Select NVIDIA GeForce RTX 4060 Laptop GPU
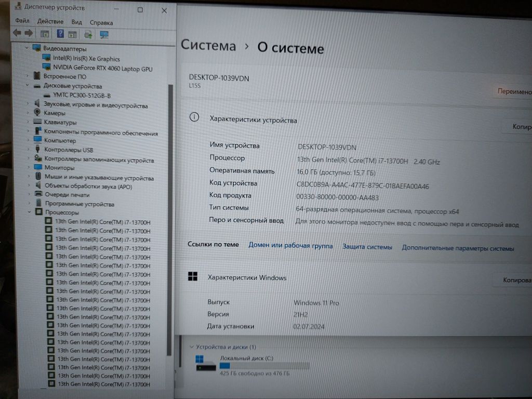The image size is (532, 399). [x=102, y=68]
